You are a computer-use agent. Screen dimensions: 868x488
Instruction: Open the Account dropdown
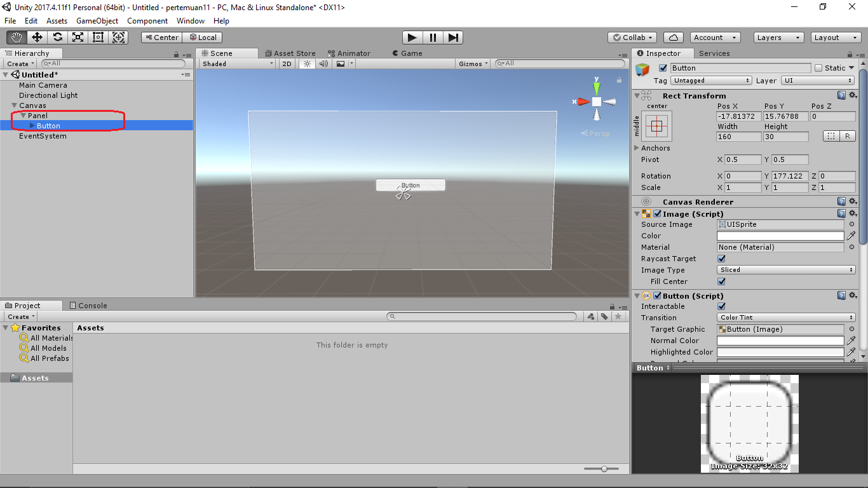pos(715,37)
